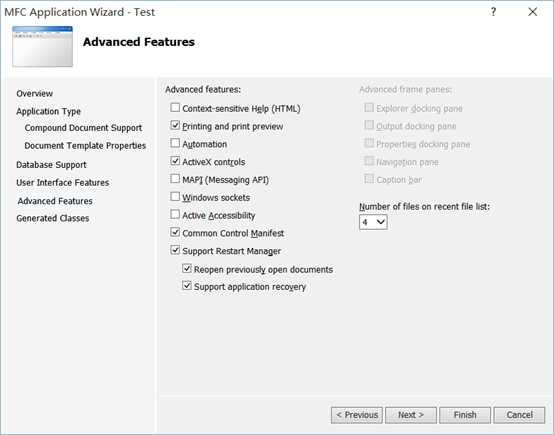Disable Support Restart Manager checkbox
Image resolution: width=554 pixels, height=435 pixels.
click(175, 250)
